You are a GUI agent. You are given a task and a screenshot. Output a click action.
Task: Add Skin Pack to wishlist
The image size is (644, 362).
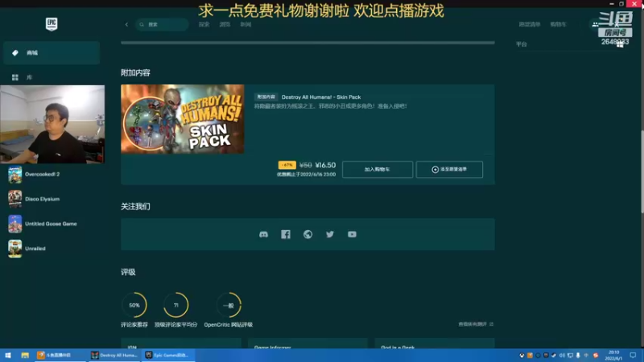(449, 169)
